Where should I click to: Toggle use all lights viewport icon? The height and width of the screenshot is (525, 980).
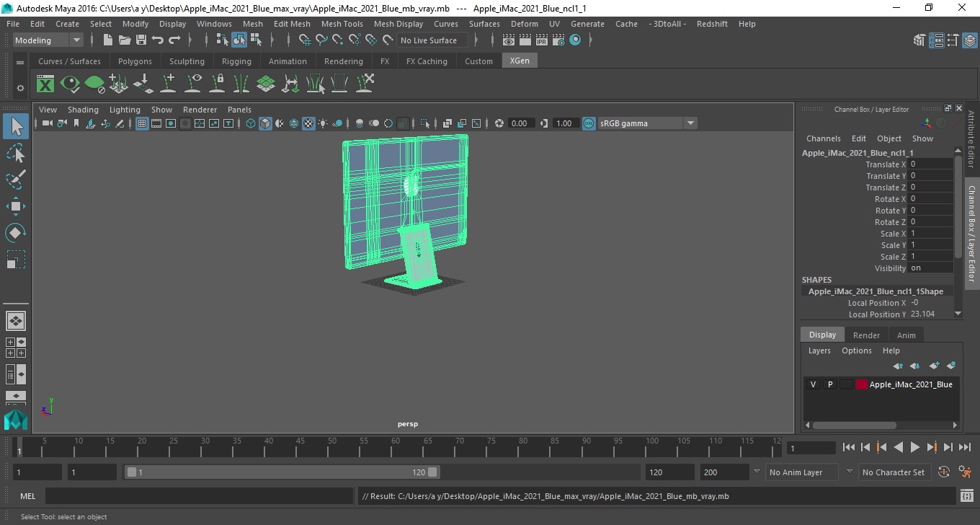coord(323,123)
